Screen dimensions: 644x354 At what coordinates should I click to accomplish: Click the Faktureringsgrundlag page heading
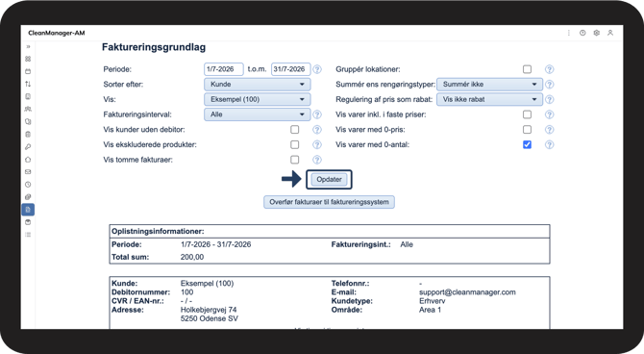click(x=154, y=47)
